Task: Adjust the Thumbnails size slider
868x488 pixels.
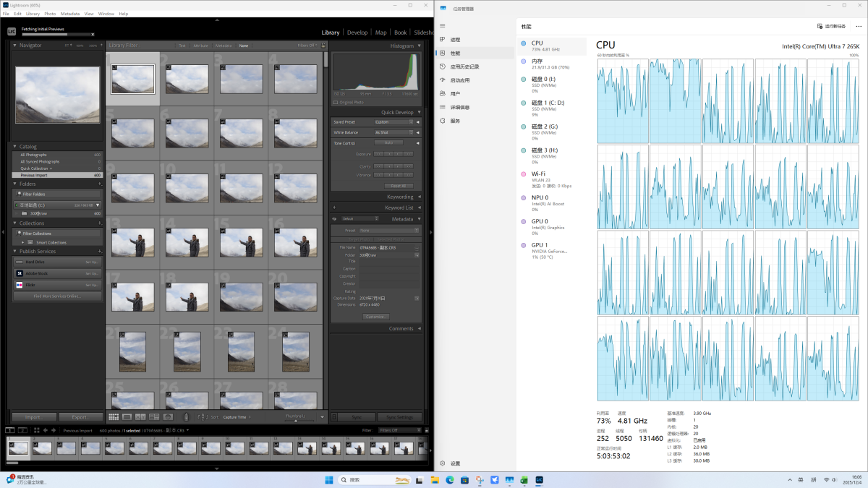Action: click(295, 420)
